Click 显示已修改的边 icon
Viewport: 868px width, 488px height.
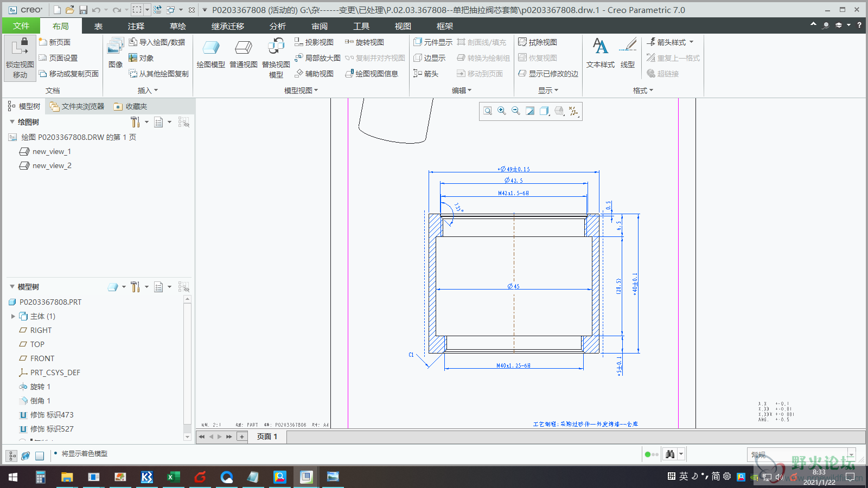click(x=522, y=73)
